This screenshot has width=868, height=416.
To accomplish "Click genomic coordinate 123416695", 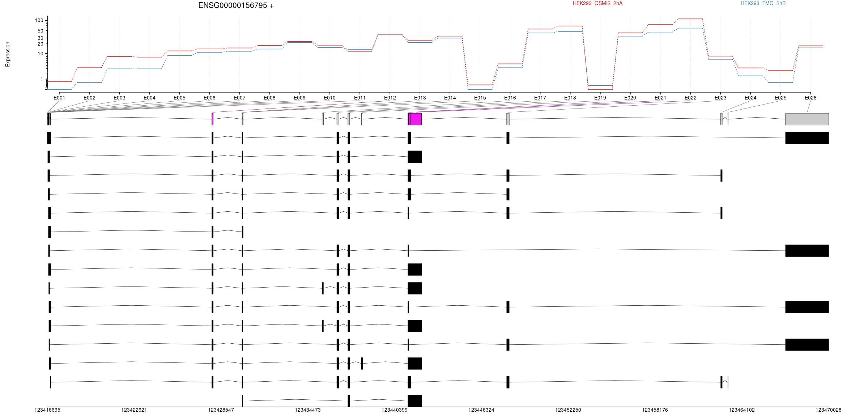I will click(x=47, y=410).
